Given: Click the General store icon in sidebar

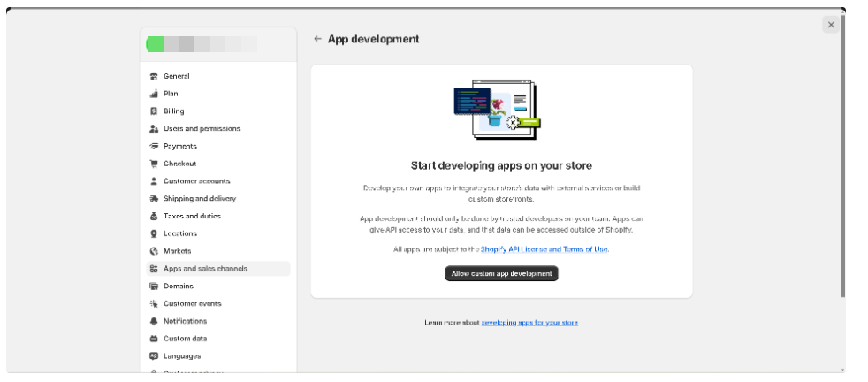Looking at the screenshot, I should (x=154, y=76).
